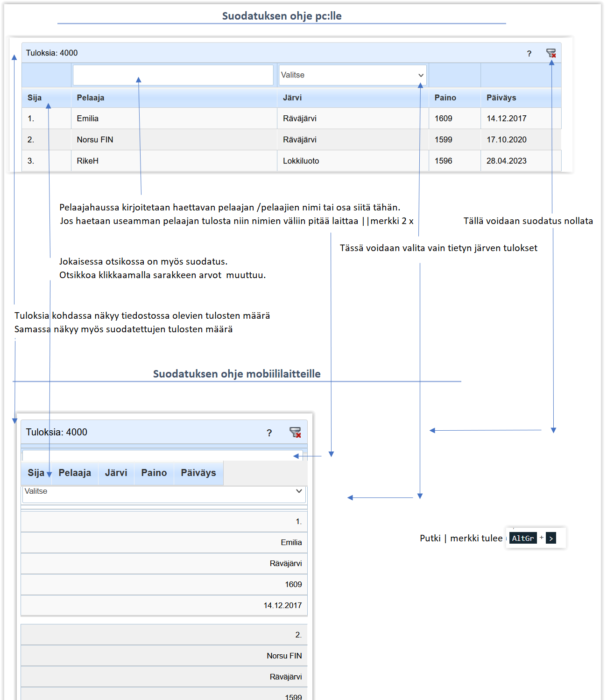Click the clear-filter funnel icon in the mobile view
Image resolution: width=607 pixels, height=700 pixels.
pos(295,432)
